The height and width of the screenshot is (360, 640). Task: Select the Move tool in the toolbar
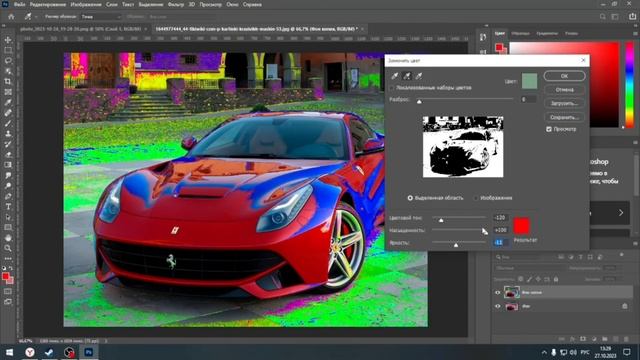coord(8,40)
